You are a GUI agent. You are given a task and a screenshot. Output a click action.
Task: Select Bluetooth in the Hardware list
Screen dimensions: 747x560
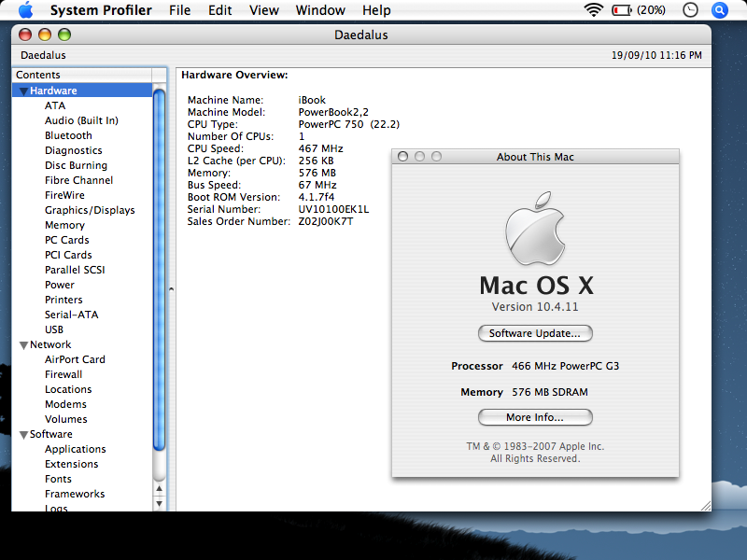tap(68, 135)
